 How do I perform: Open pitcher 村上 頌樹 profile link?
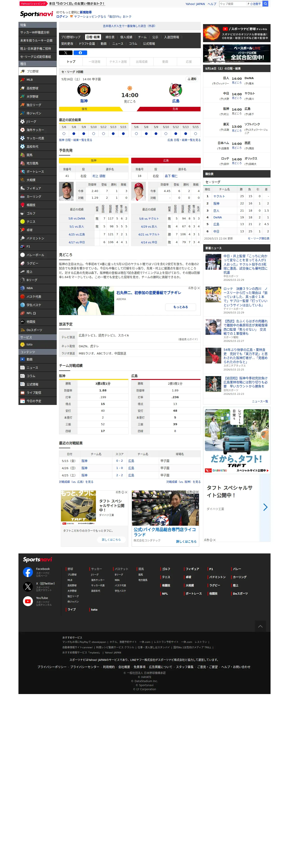[99, 176]
